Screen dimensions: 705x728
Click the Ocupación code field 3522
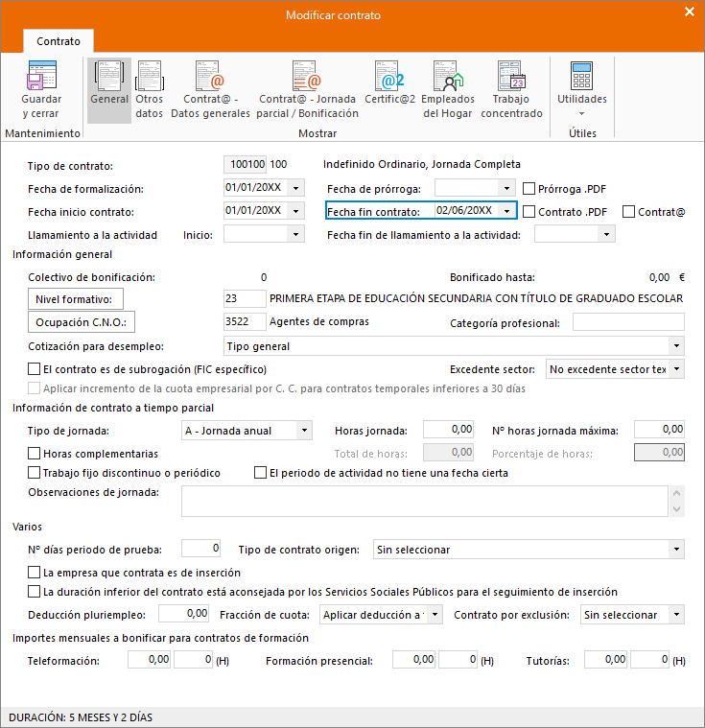click(246, 321)
